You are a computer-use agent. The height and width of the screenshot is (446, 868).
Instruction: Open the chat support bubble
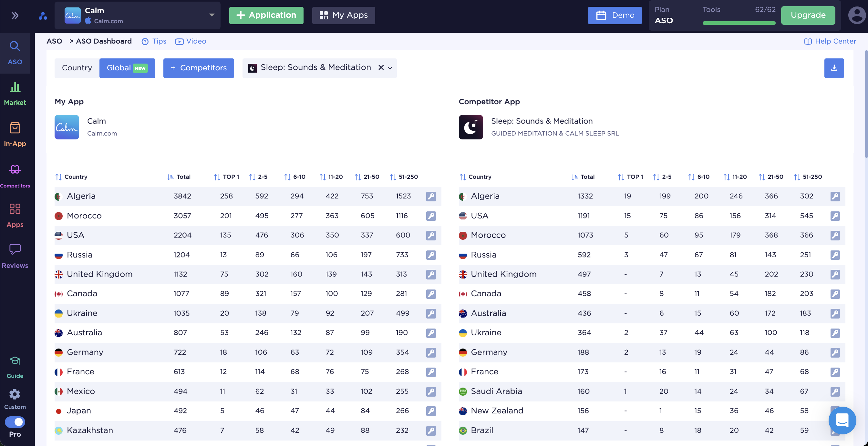point(842,421)
